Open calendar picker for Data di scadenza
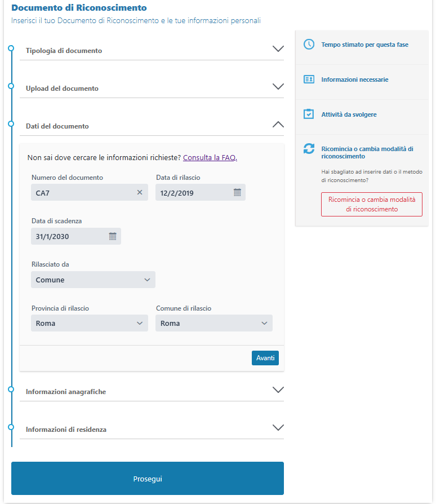Screen dimensions: 436x504 (x=113, y=236)
